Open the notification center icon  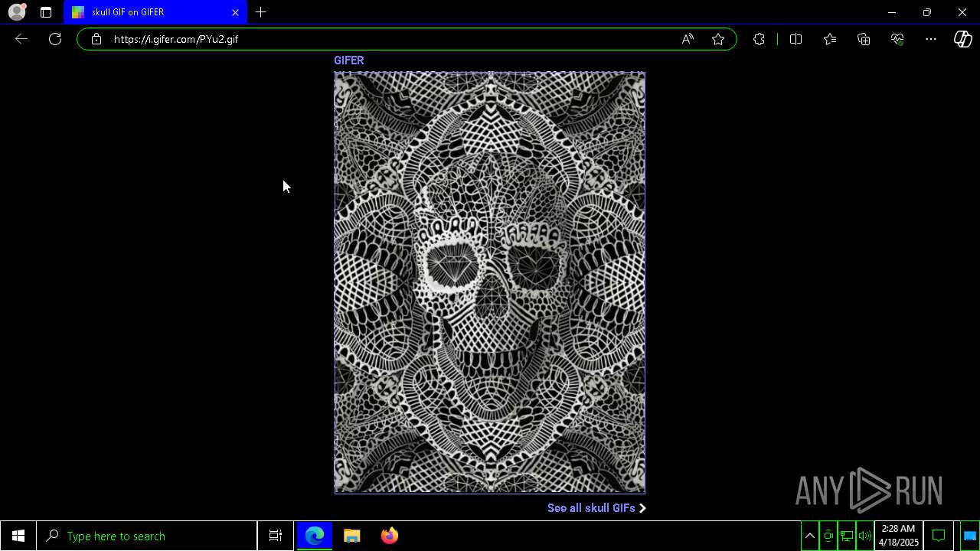pos(939,536)
